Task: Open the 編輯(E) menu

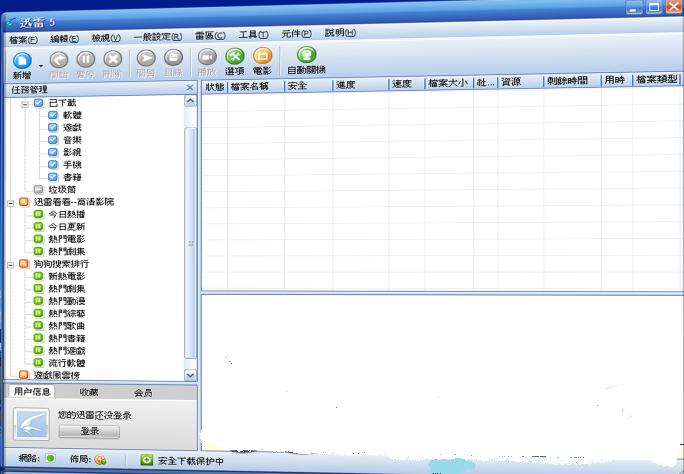Action: (64, 39)
